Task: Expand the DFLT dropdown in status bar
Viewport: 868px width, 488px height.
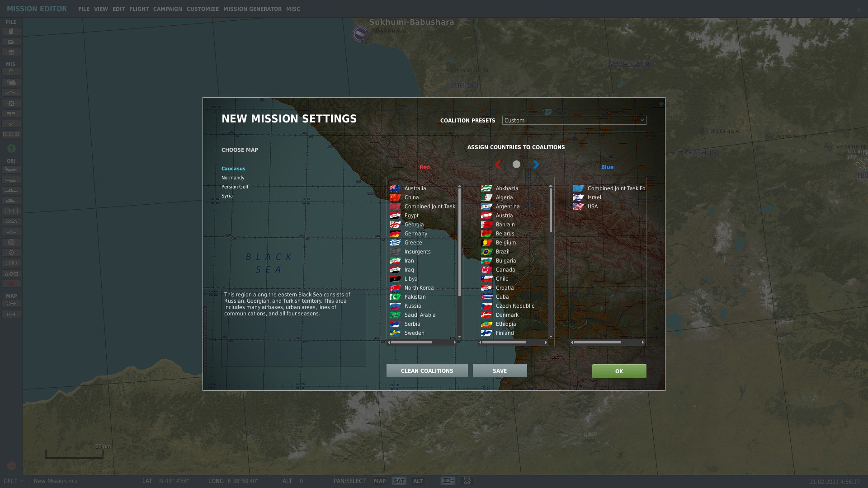Action: click(x=14, y=481)
